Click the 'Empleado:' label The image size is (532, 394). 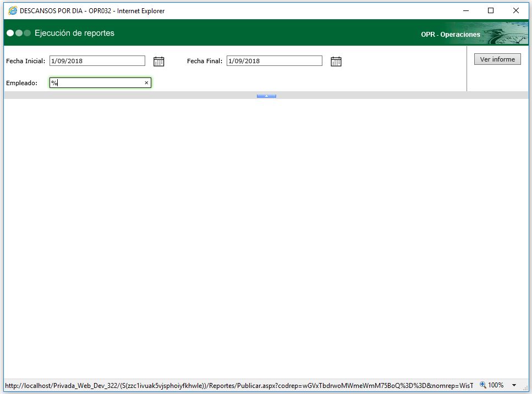[21, 83]
